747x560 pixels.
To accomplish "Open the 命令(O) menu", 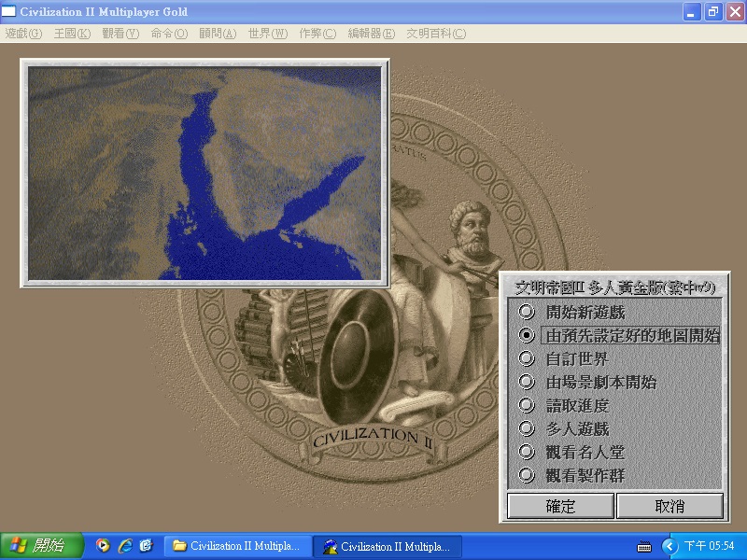I will (x=169, y=34).
